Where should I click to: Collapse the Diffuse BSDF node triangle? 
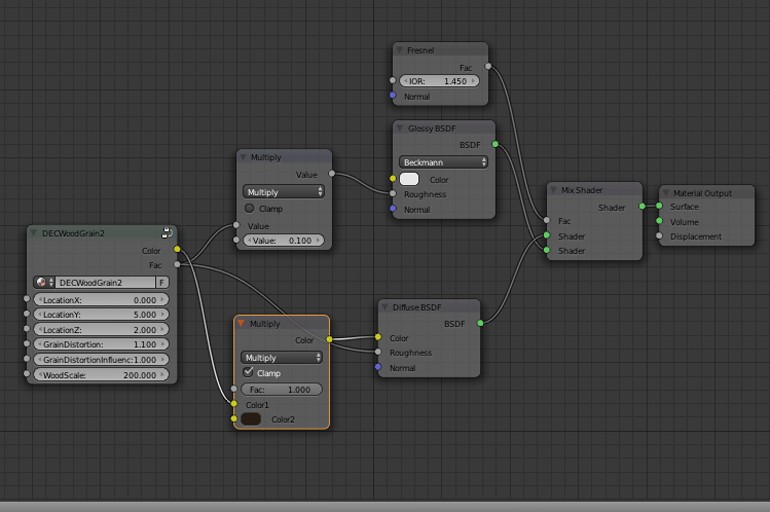pos(385,307)
